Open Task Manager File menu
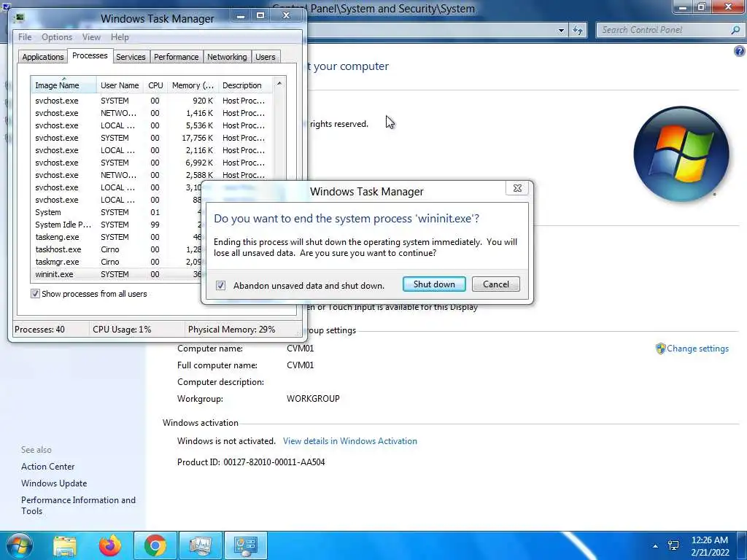This screenshot has width=747, height=560. (25, 37)
